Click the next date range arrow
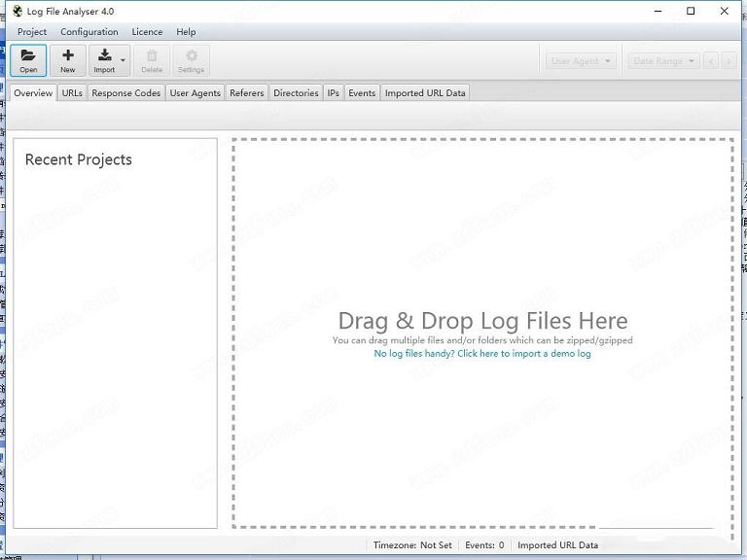The image size is (747, 560). (x=729, y=61)
